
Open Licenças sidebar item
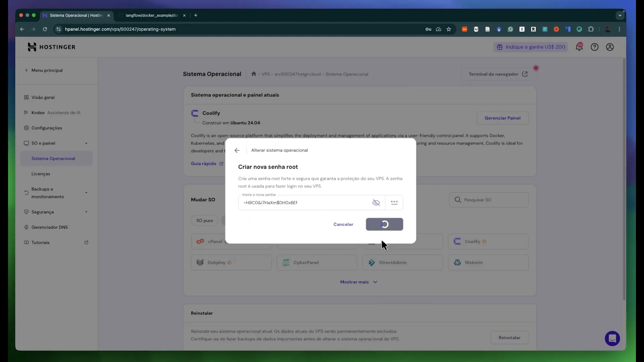coord(41,174)
